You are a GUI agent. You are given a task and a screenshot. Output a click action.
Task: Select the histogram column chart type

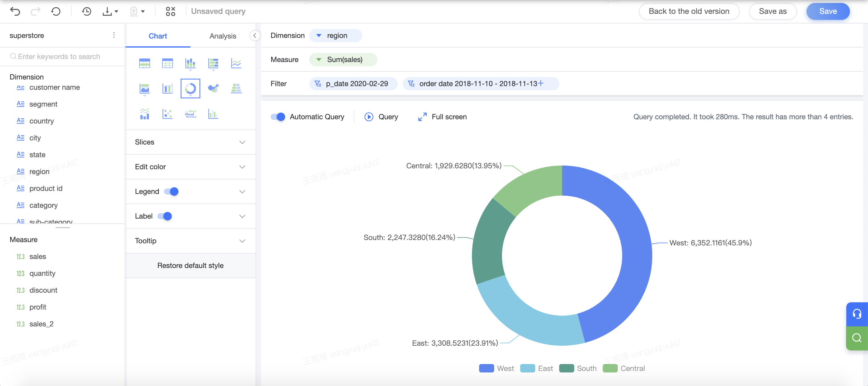pyautogui.click(x=213, y=114)
